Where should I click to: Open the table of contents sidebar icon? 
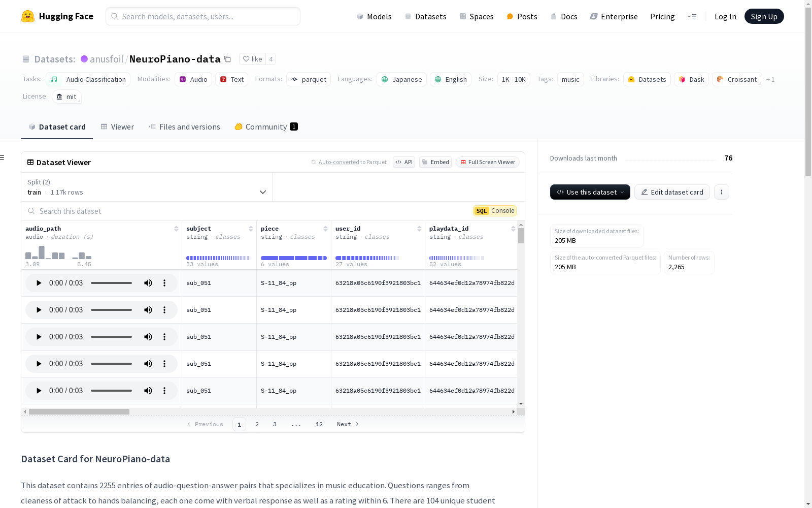coord(2,157)
